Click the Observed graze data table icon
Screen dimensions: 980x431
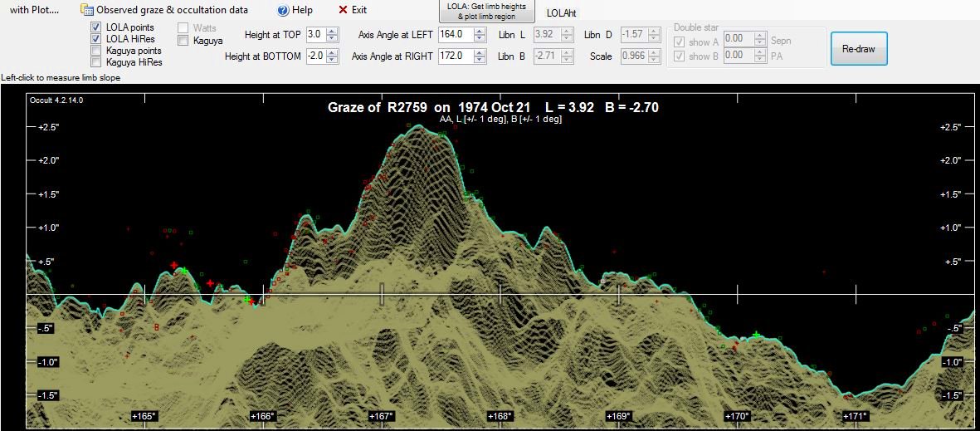[x=87, y=10]
